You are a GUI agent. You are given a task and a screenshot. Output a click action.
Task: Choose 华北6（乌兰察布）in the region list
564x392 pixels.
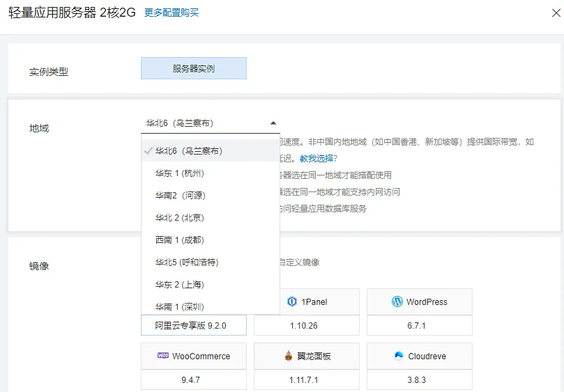click(x=211, y=151)
